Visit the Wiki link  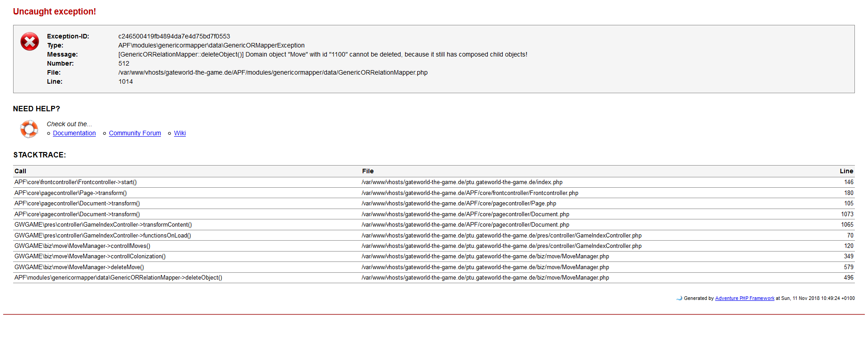click(179, 133)
